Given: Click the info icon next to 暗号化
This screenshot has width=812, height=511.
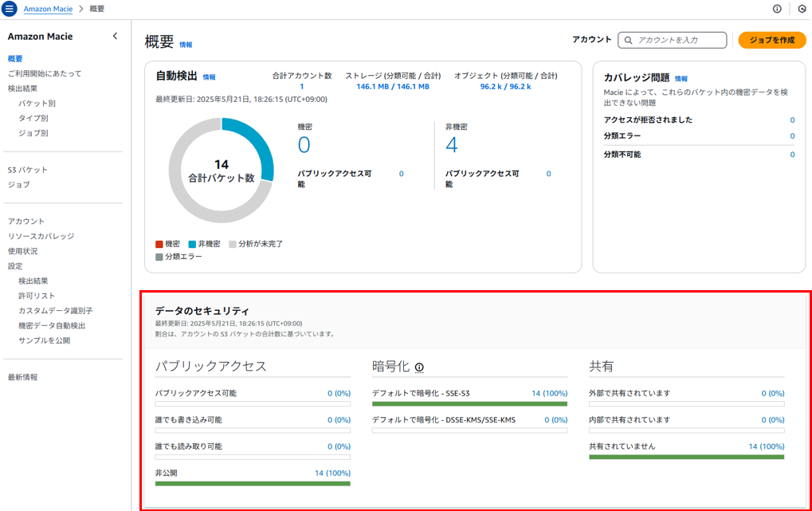Looking at the screenshot, I should (x=419, y=368).
